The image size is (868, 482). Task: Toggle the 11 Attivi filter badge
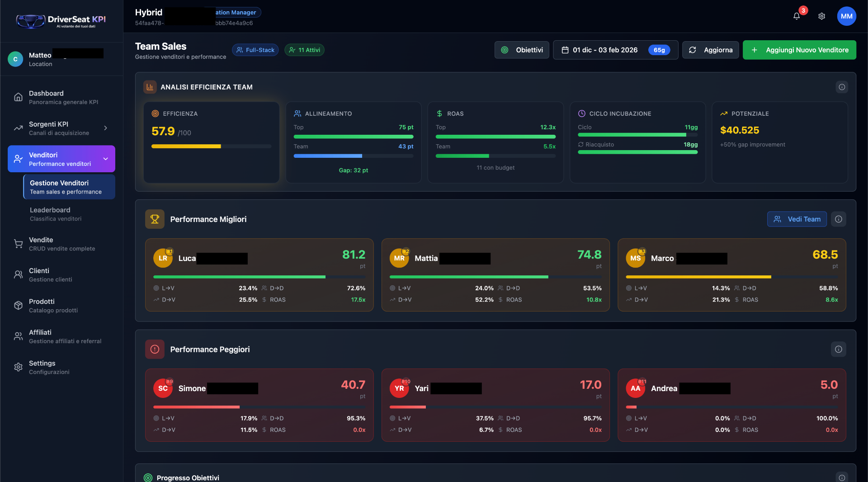pos(304,50)
